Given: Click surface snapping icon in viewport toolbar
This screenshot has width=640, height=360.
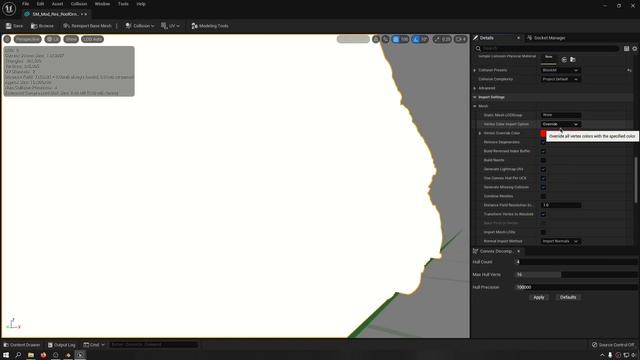Looking at the screenshot, I should click(385, 39).
